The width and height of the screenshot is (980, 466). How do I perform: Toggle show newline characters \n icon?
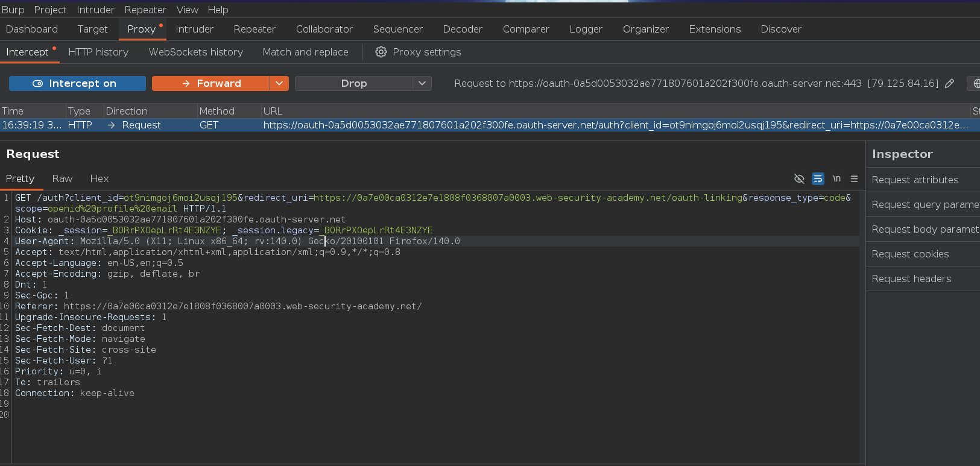[x=836, y=178]
